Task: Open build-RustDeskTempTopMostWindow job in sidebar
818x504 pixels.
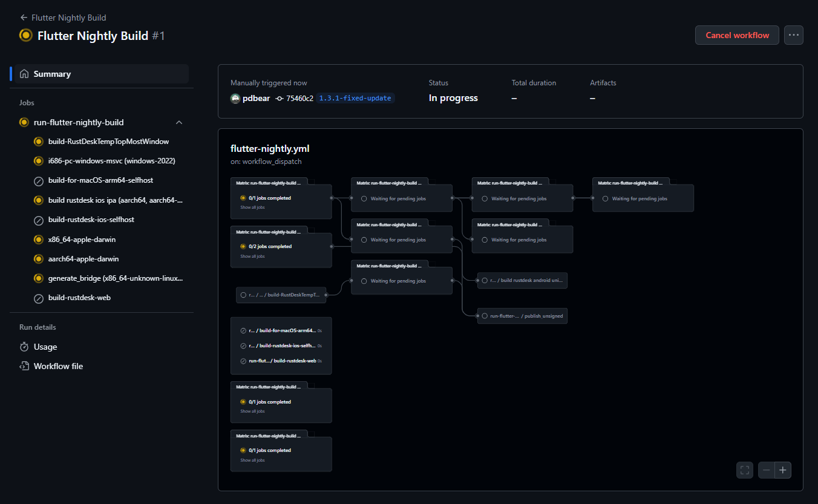Action: tap(108, 142)
